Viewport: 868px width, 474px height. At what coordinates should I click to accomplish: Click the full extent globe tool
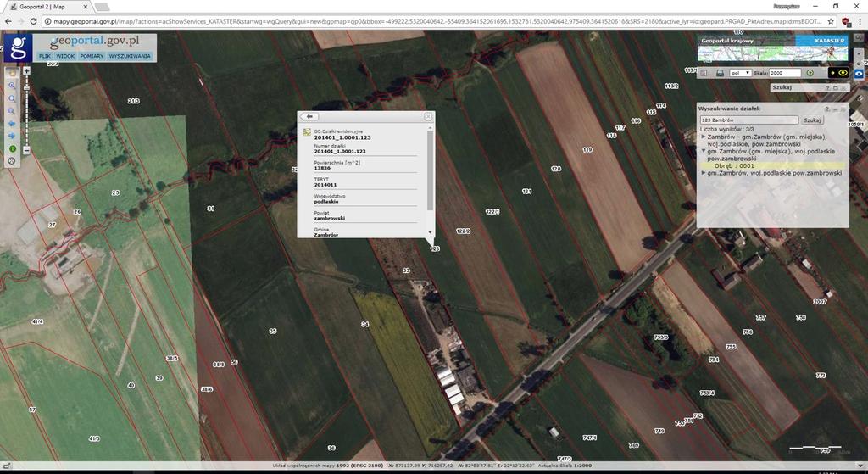pyautogui.click(x=12, y=160)
